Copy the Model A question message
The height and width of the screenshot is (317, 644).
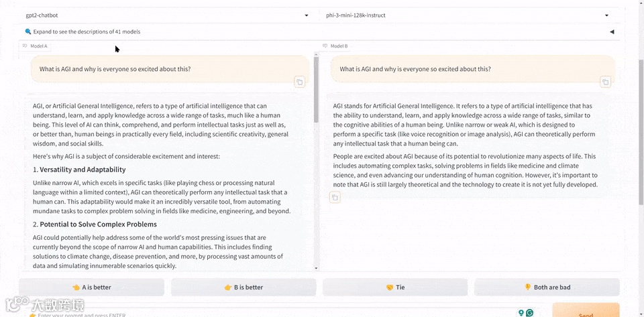(299, 82)
